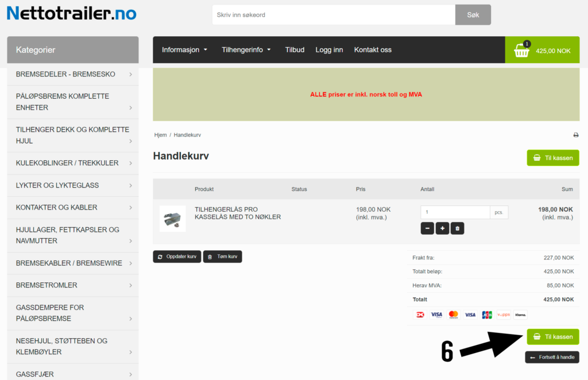
Task: Open the Tilhengerlås product thumbnail
Action: (x=172, y=219)
